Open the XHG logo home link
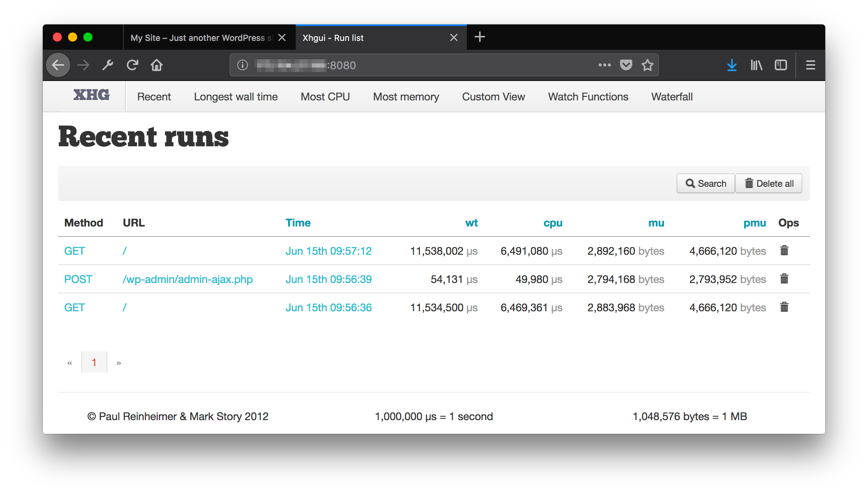Viewport: 868px width, 495px height. click(91, 96)
